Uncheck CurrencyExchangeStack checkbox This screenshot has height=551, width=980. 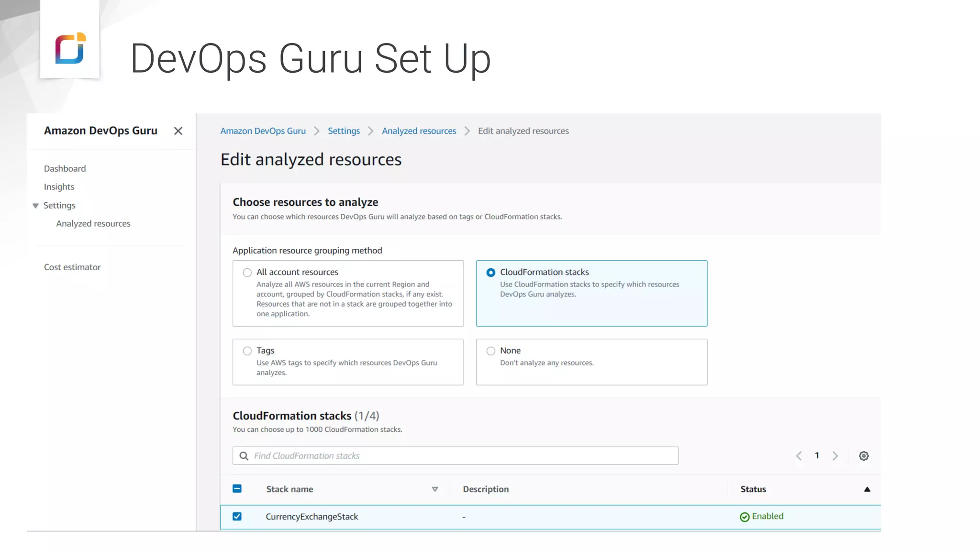(237, 517)
